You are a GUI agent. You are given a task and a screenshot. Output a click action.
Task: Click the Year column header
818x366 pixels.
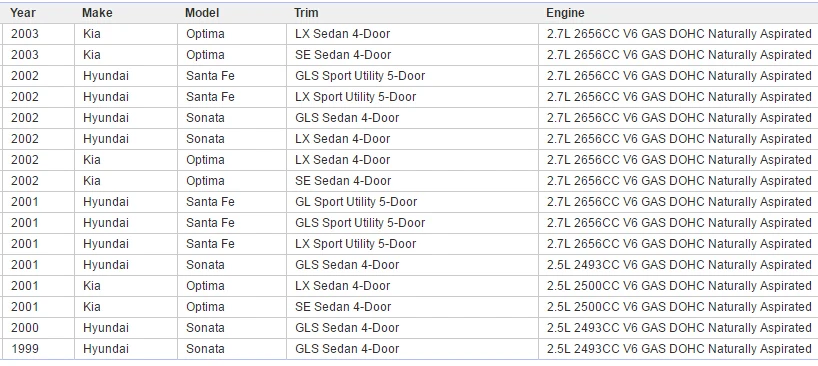23,13
